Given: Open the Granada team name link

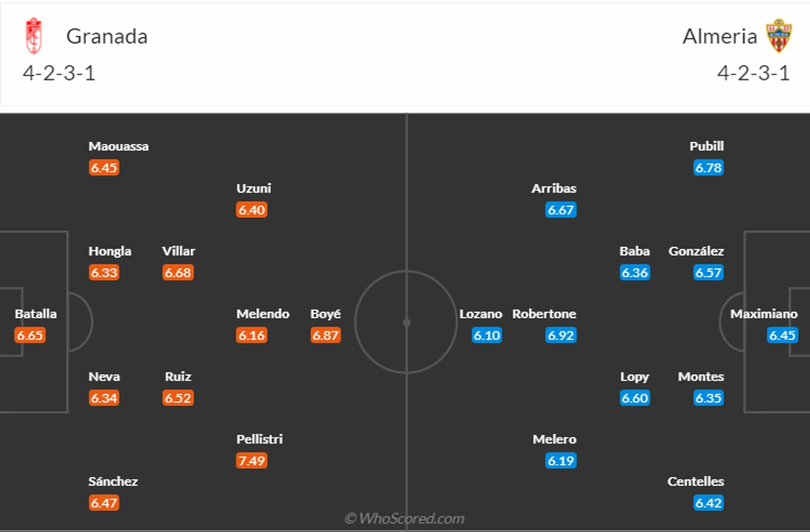Looking at the screenshot, I should coord(107,37).
